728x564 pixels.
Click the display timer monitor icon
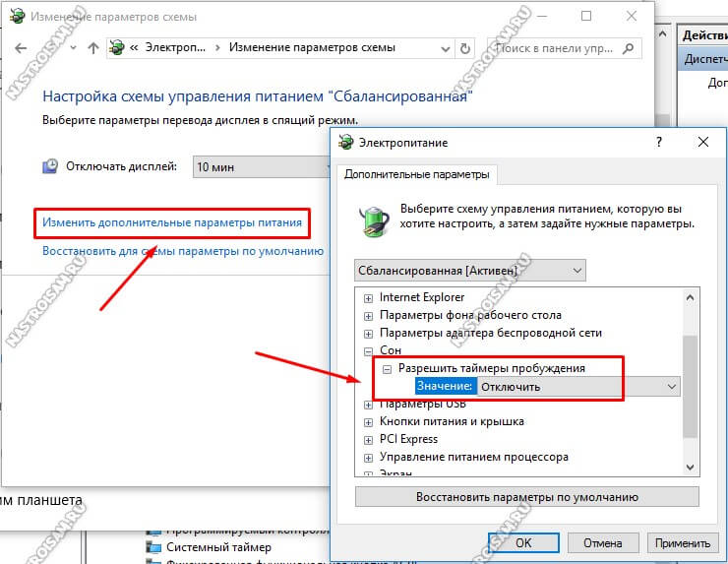point(50,166)
